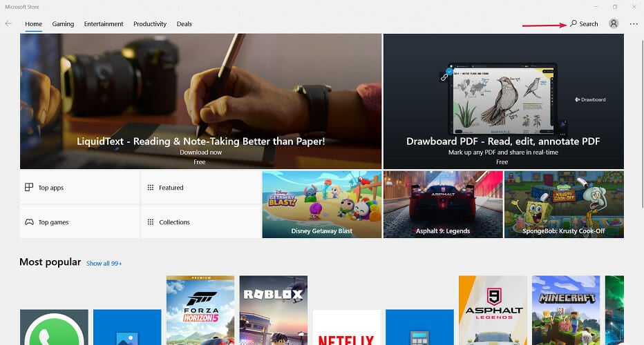This screenshot has height=345, width=644.
Task: Go to the Deals tab
Action: coord(184,23)
